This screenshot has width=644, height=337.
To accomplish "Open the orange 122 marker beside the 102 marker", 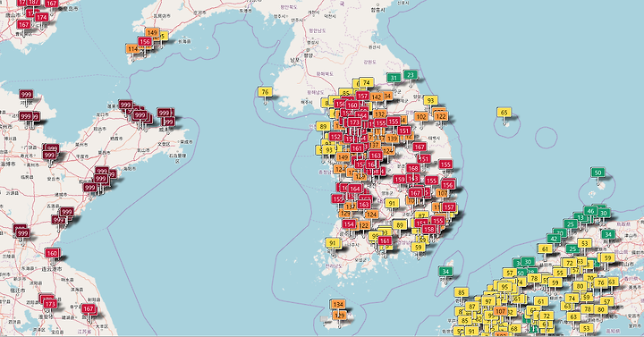I will point(440,116).
